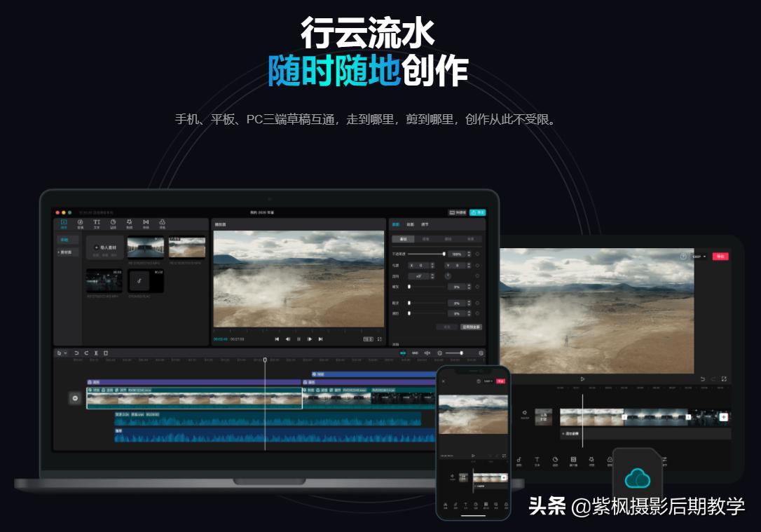Select the 文本 (Text) panel icon
This screenshot has height=532, width=761.
pyautogui.click(x=97, y=223)
